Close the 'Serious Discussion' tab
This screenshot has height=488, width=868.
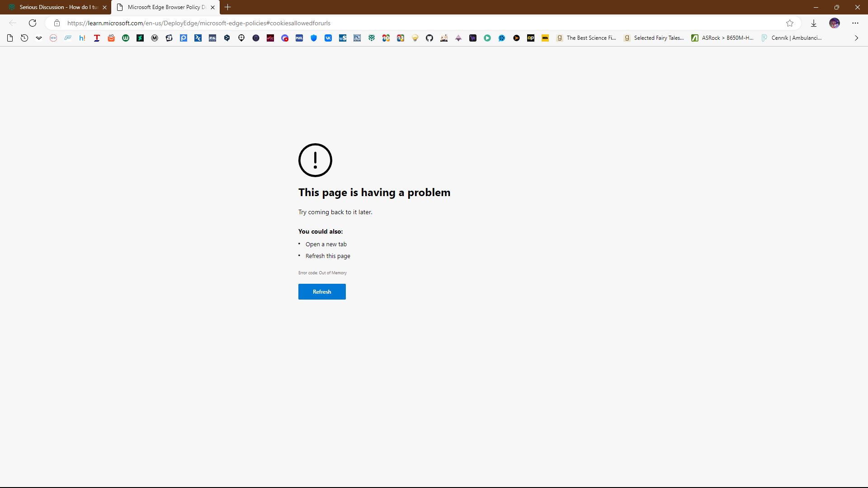(104, 7)
